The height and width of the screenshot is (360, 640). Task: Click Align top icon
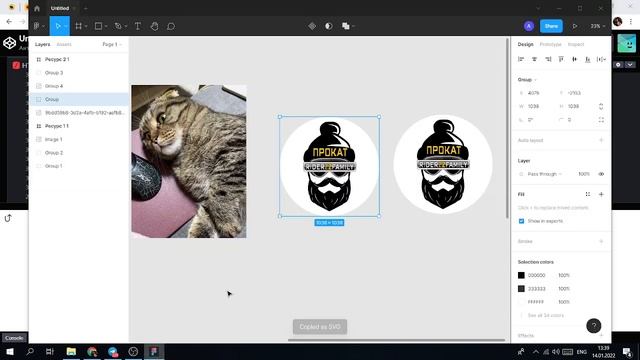point(561,59)
